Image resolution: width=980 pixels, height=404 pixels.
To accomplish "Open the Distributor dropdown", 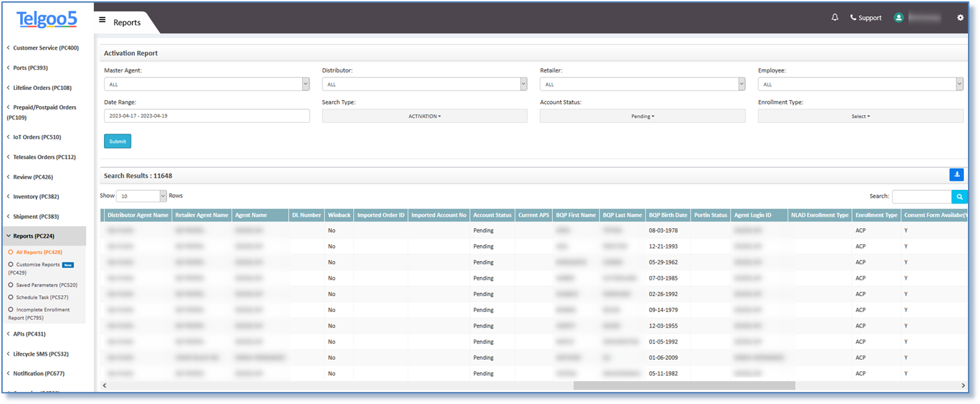I will click(424, 84).
